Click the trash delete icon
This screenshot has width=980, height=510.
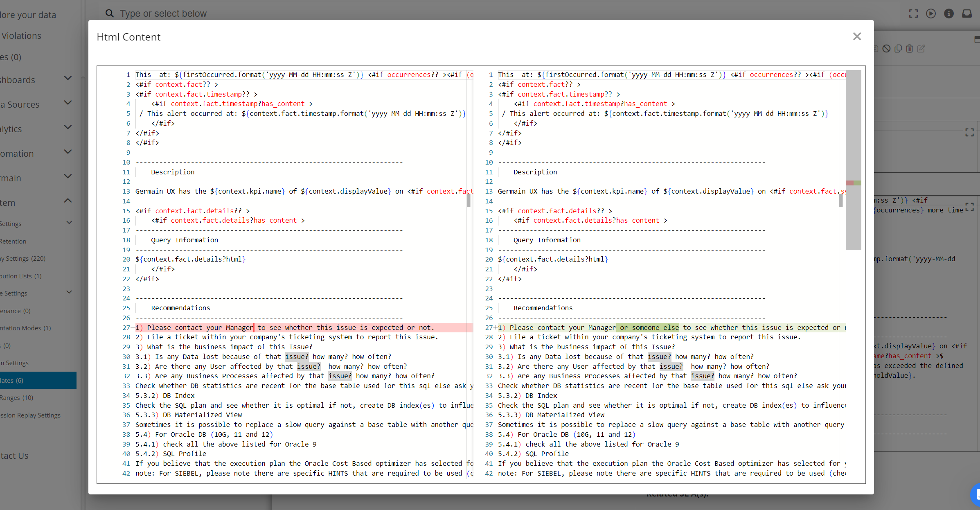(x=910, y=49)
